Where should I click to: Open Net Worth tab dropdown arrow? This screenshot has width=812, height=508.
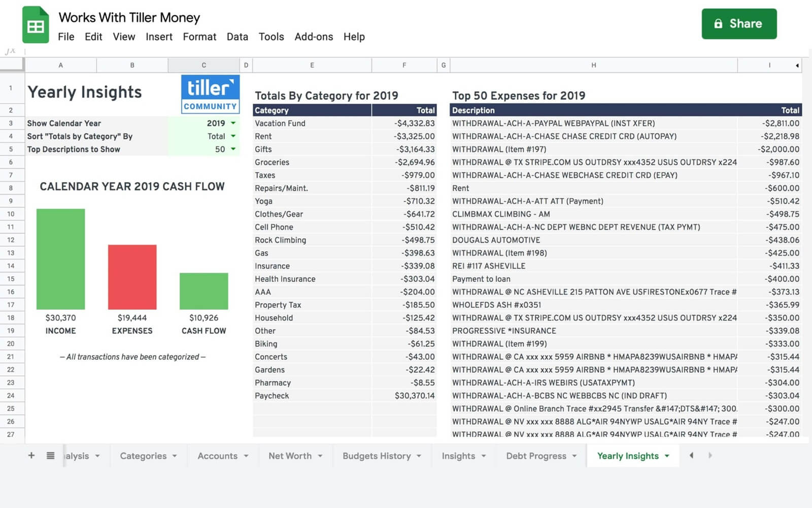tap(320, 456)
